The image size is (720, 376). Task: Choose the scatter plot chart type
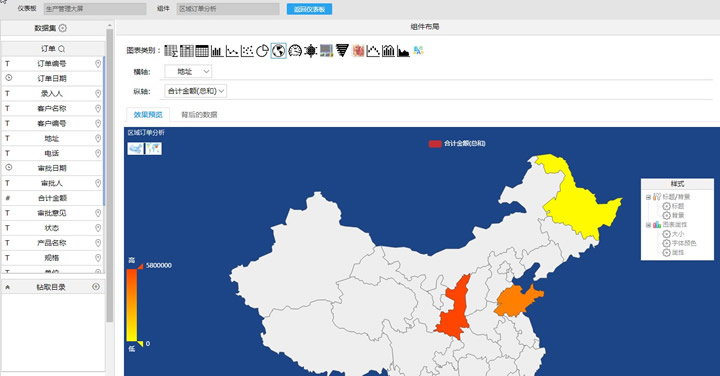pyautogui.click(x=247, y=51)
